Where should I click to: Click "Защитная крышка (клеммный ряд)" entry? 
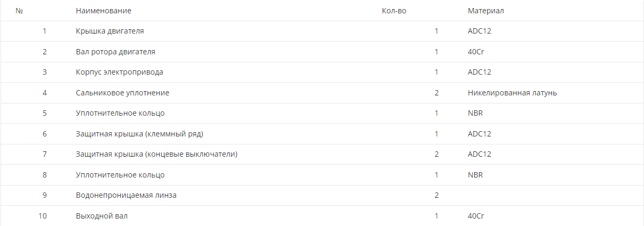[139, 134]
